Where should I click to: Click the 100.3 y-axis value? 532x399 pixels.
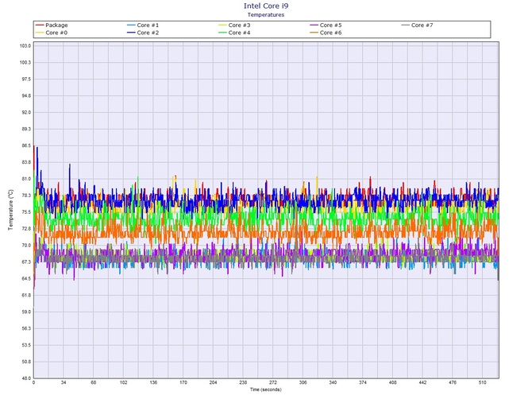pos(25,63)
